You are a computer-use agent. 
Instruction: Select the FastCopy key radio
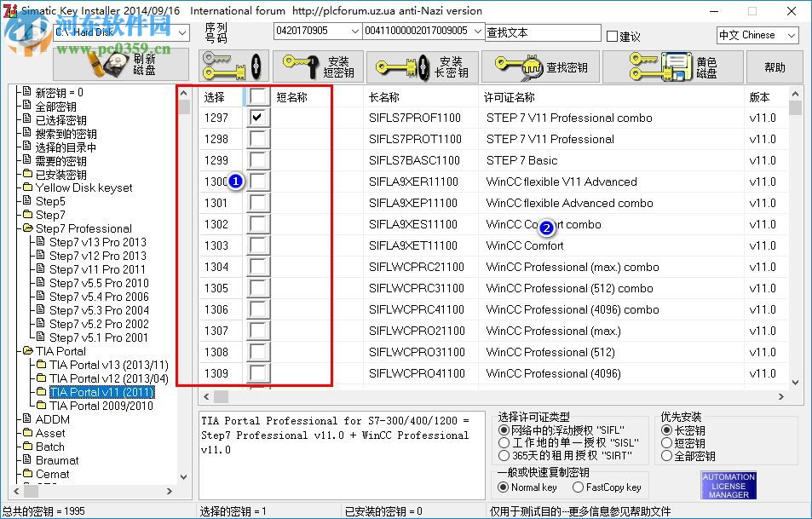[578, 487]
